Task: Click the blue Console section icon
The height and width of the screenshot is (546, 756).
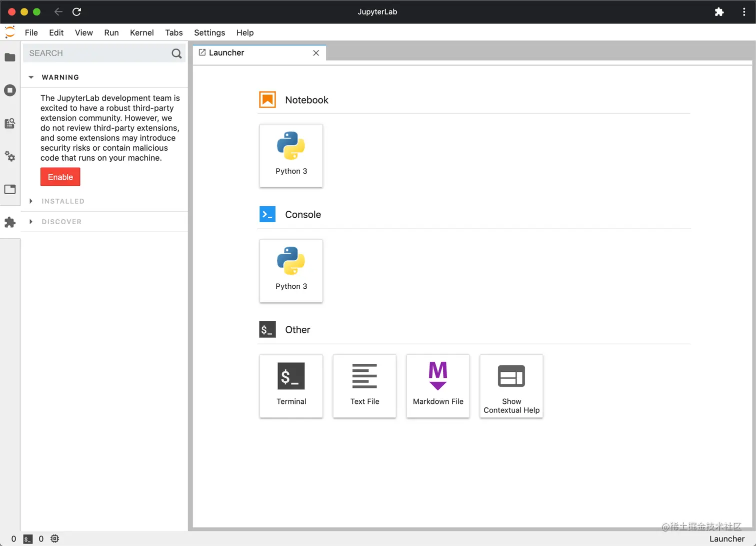Action: [x=267, y=214]
